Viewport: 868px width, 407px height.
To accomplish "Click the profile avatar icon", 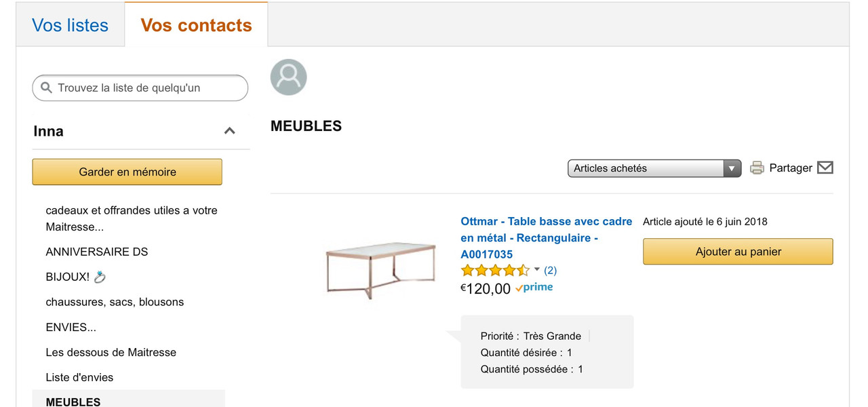I will coord(288,77).
